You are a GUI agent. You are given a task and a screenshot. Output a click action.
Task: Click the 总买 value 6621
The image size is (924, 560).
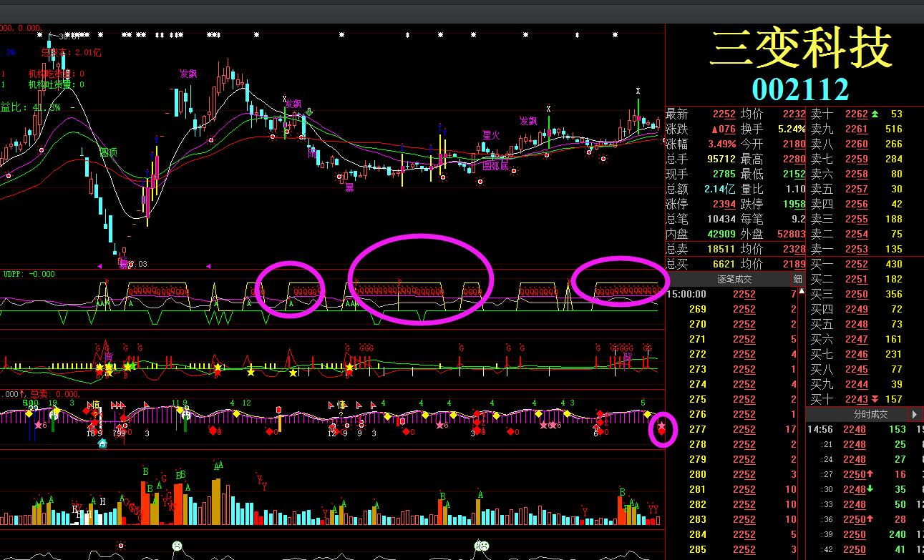[724, 264]
